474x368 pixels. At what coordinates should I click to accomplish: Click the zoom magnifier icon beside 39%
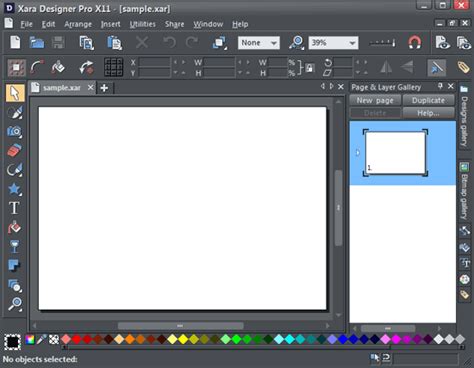click(296, 43)
